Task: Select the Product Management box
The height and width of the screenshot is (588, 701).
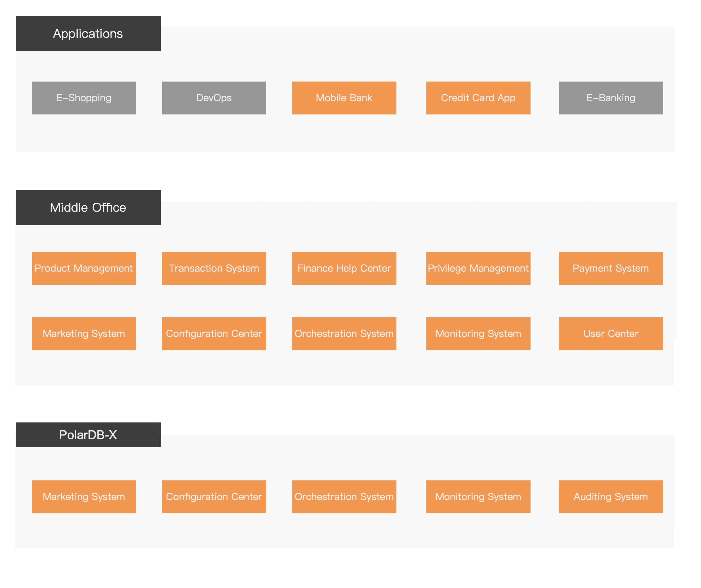Action: pos(84,268)
